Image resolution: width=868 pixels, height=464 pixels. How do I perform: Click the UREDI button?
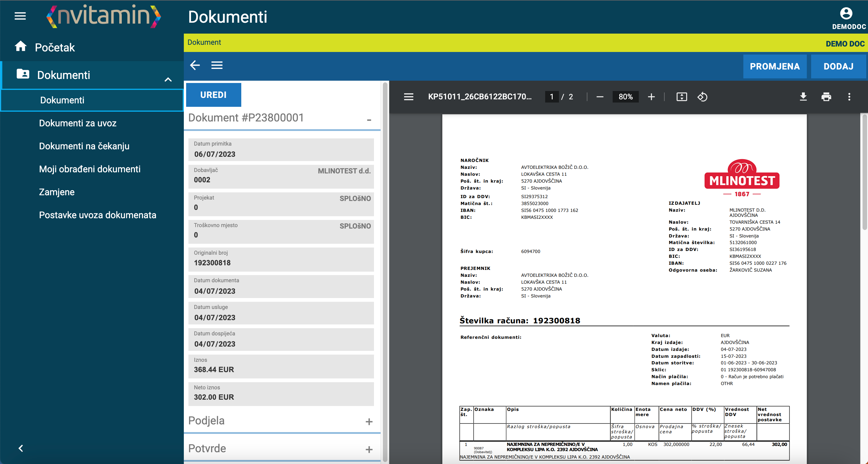coord(214,95)
